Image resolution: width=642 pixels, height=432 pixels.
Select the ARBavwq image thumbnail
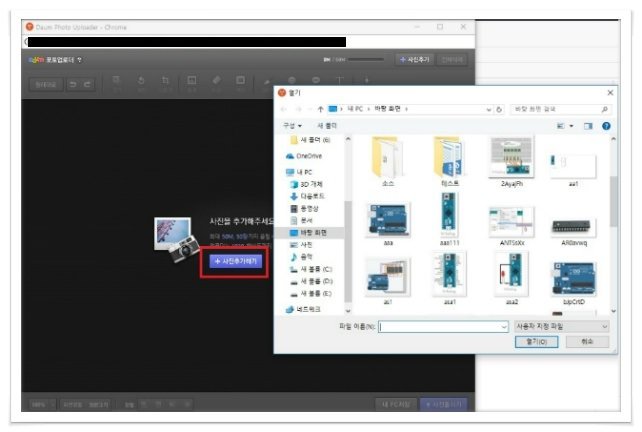[574, 231]
